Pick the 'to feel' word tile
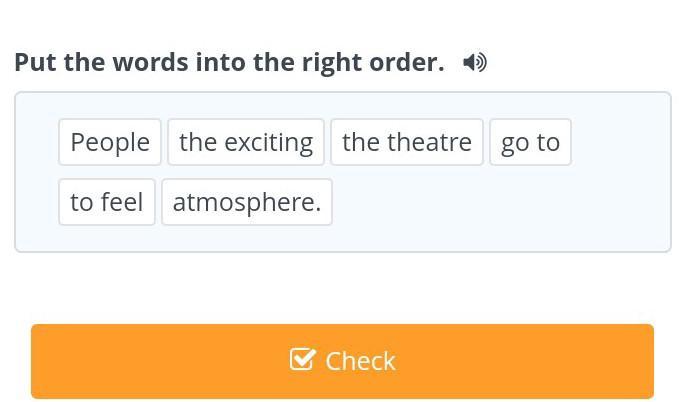 [x=107, y=202]
